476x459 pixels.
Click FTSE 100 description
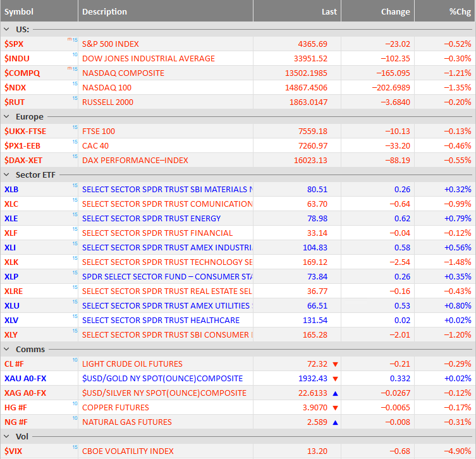coord(99,132)
